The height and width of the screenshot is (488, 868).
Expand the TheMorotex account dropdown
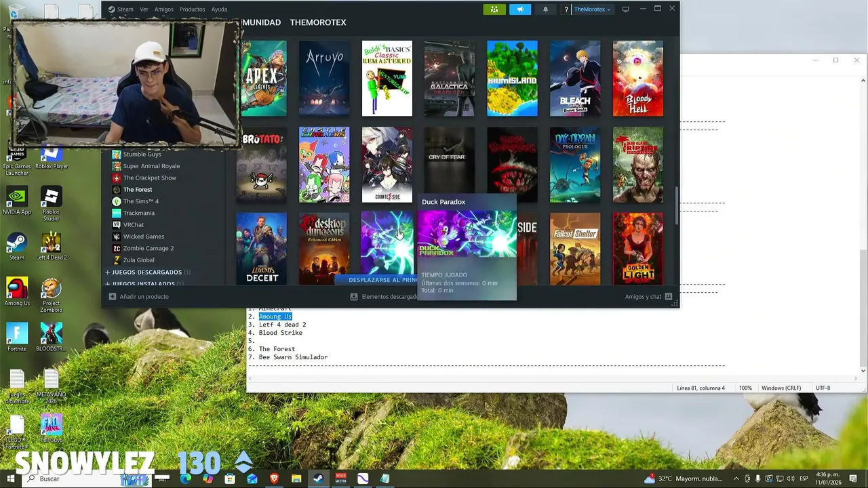click(x=592, y=9)
